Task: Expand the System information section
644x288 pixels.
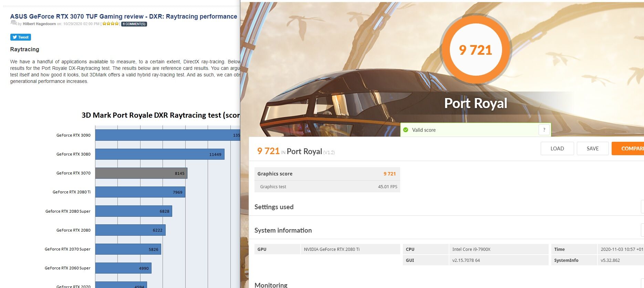Action: click(x=642, y=230)
